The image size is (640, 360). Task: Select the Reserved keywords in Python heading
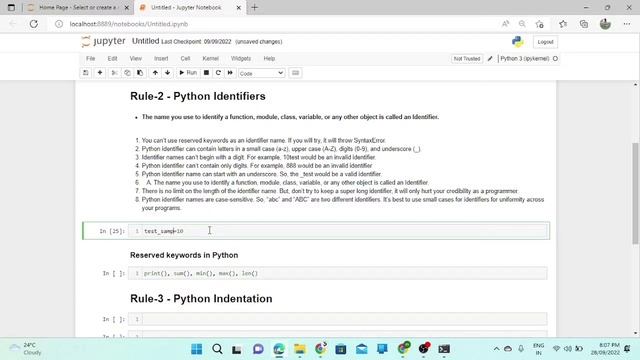tap(184, 255)
